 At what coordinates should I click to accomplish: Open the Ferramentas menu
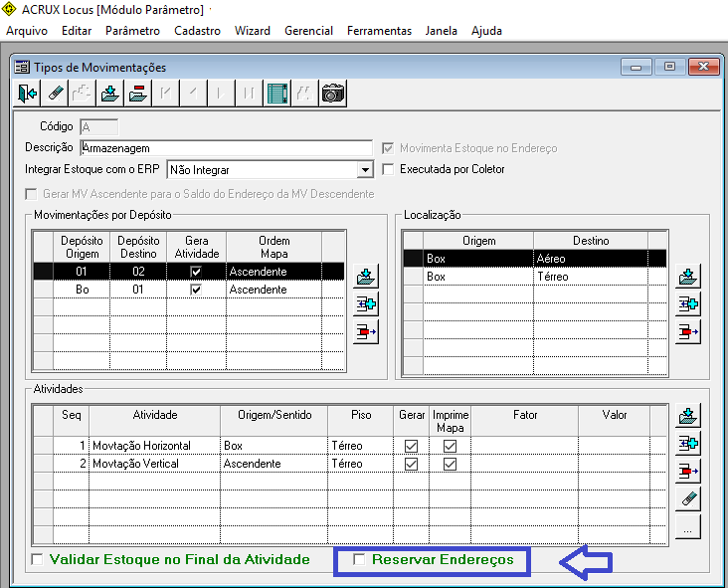(x=379, y=31)
